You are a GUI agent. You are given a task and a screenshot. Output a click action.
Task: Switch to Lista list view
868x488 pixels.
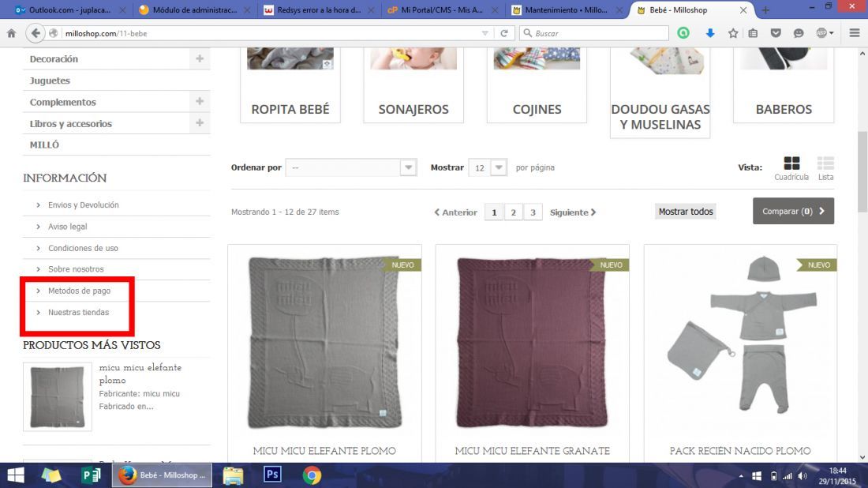825,168
